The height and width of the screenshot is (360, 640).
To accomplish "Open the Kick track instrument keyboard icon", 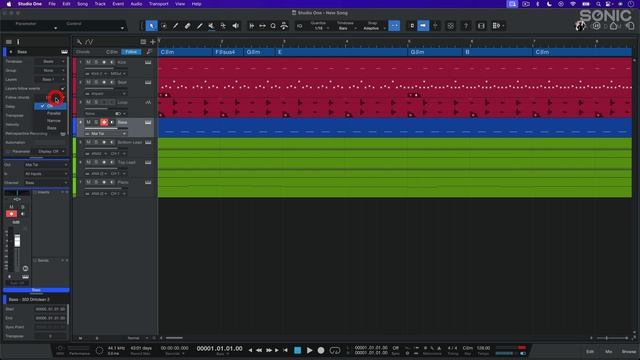I will (x=148, y=62).
